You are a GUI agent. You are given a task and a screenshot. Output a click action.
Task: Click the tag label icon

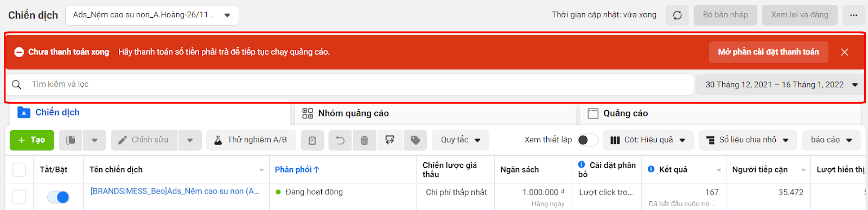tap(416, 140)
